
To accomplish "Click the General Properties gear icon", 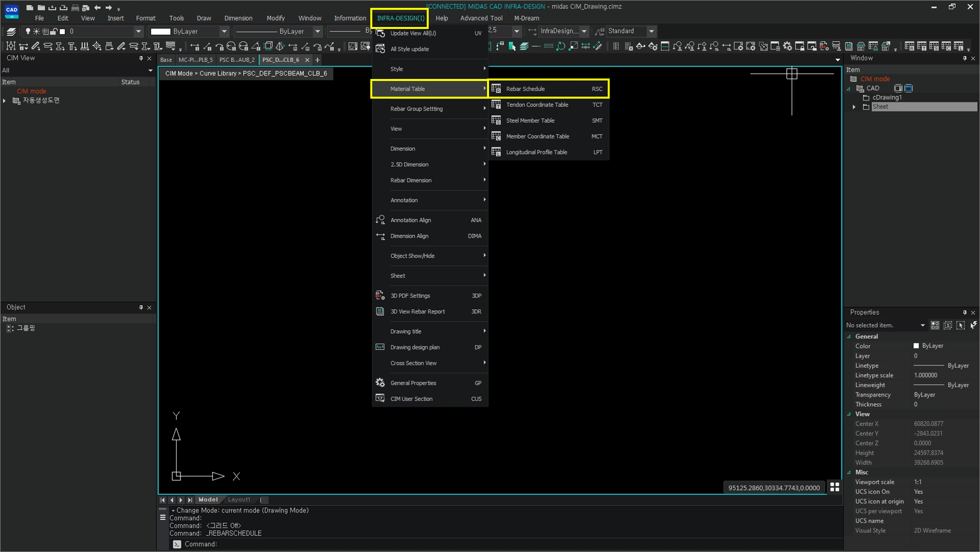I will point(380,383).
